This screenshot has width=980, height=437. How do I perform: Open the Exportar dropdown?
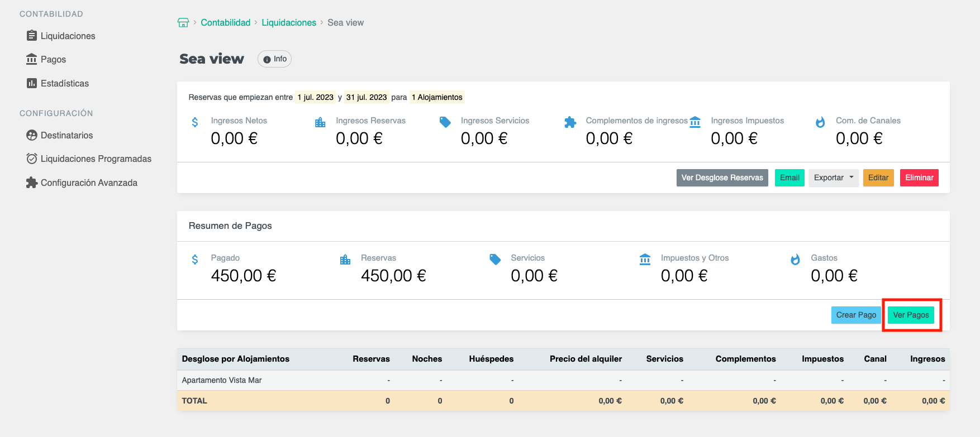833,177
